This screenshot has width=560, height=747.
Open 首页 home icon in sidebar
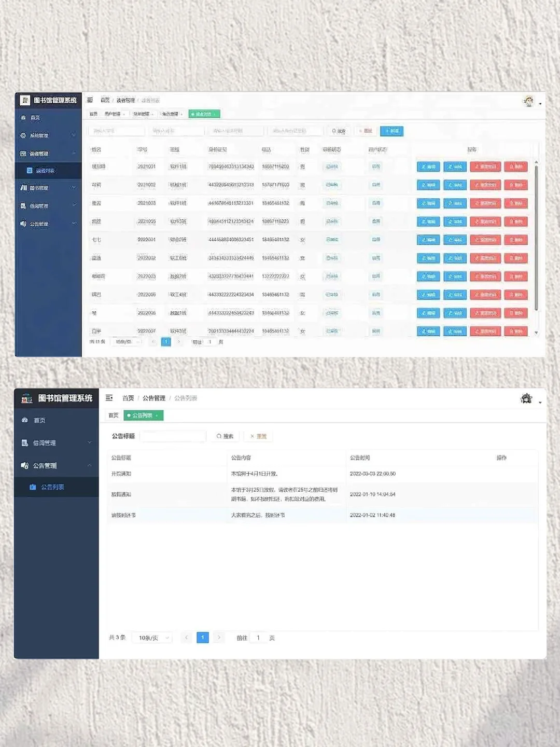tap(35, 118)
